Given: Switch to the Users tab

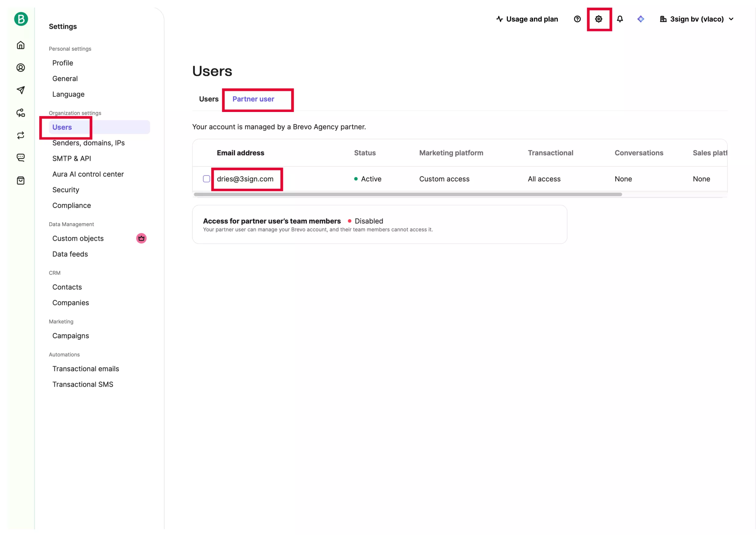Looking at the screenshot, I should (208, 99).
